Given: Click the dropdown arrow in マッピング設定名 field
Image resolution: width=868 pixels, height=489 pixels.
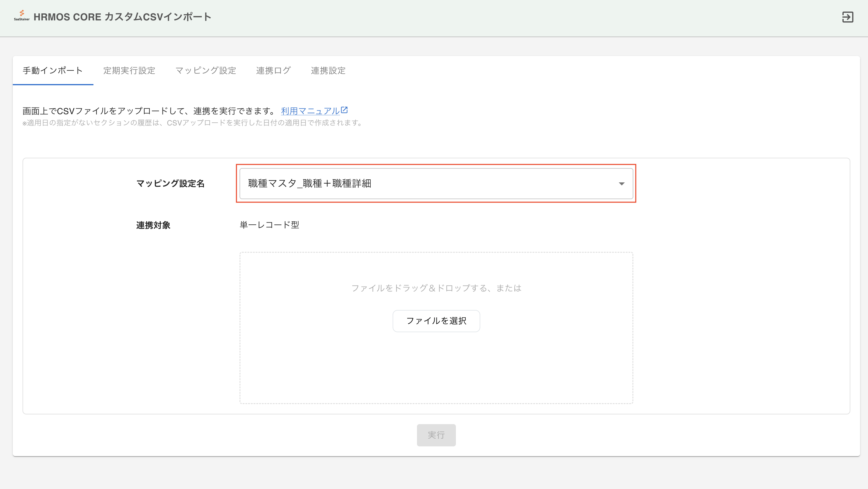Looking at the screenshot, I should tap(621, 184).
